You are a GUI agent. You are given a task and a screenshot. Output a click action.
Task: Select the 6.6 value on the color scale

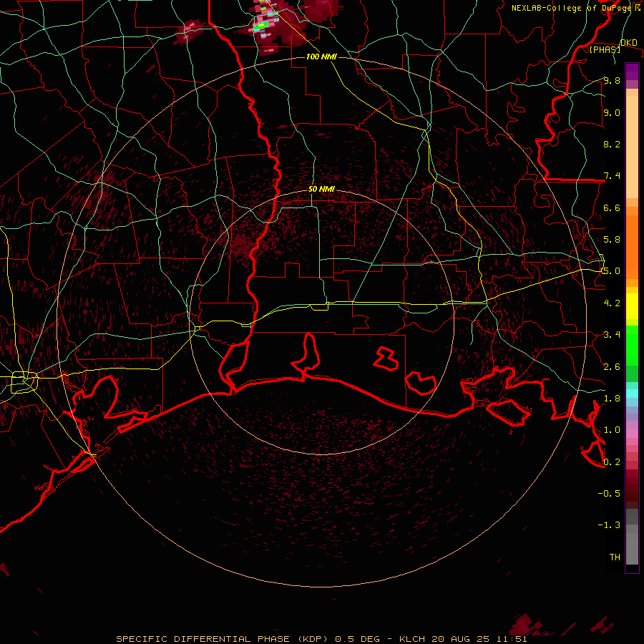[612, 208]
